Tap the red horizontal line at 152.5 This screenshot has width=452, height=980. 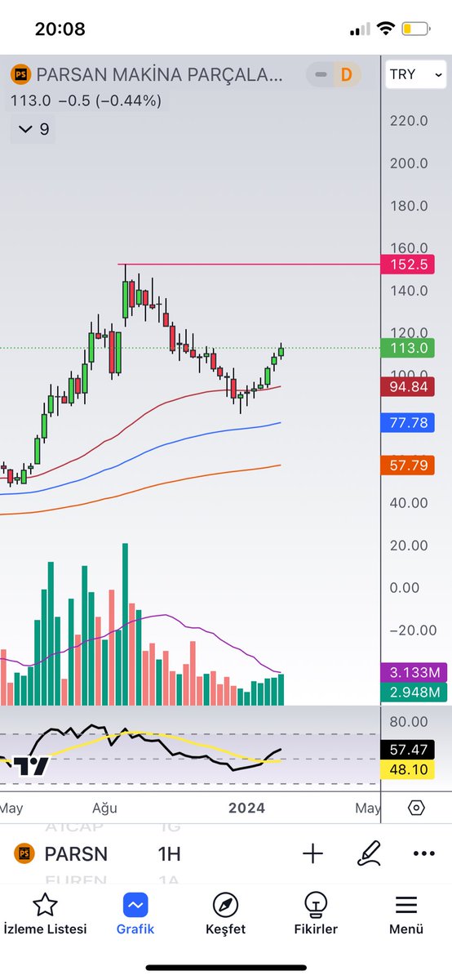pos(250,265)
